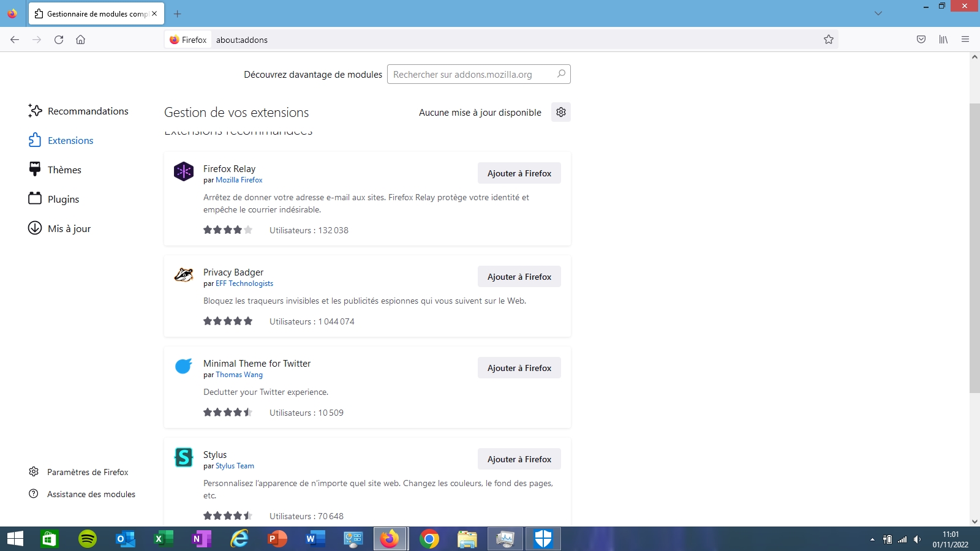
Task: Bookmark this page with the star
Action: pos(829,40)
